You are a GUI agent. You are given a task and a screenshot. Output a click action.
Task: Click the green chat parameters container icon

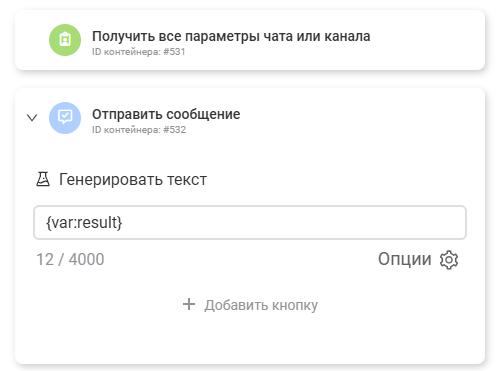pyautogui.click(x=65, y=40)
